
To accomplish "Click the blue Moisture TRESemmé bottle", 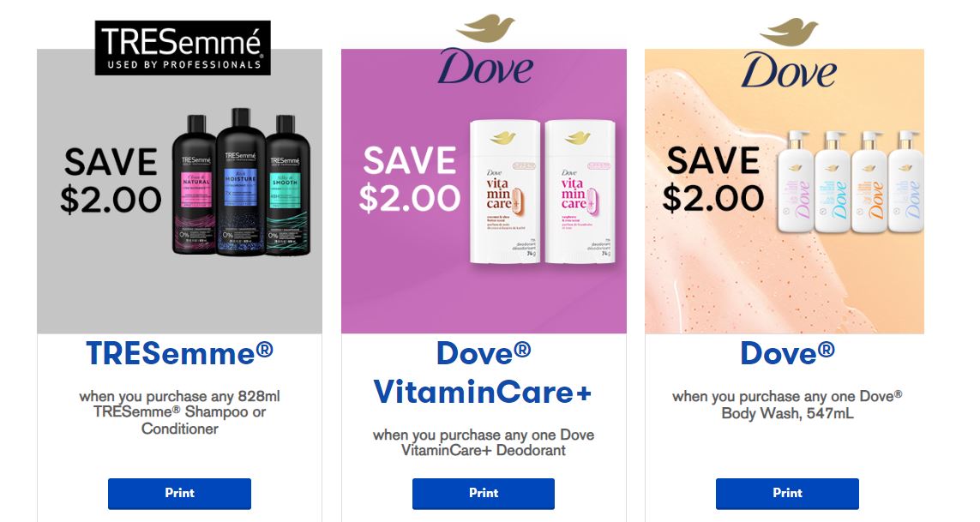I will tap(241, 182).
